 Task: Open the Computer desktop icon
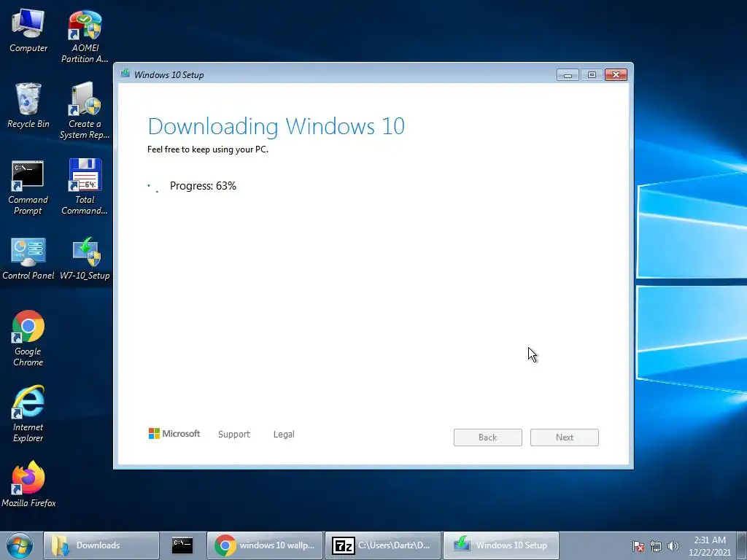point(28,29)
